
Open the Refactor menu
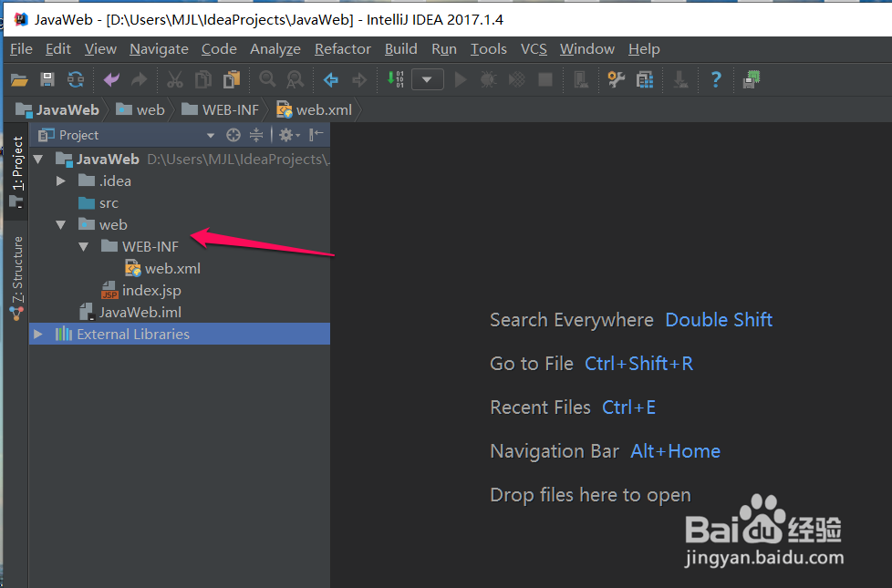click(343, 49)
